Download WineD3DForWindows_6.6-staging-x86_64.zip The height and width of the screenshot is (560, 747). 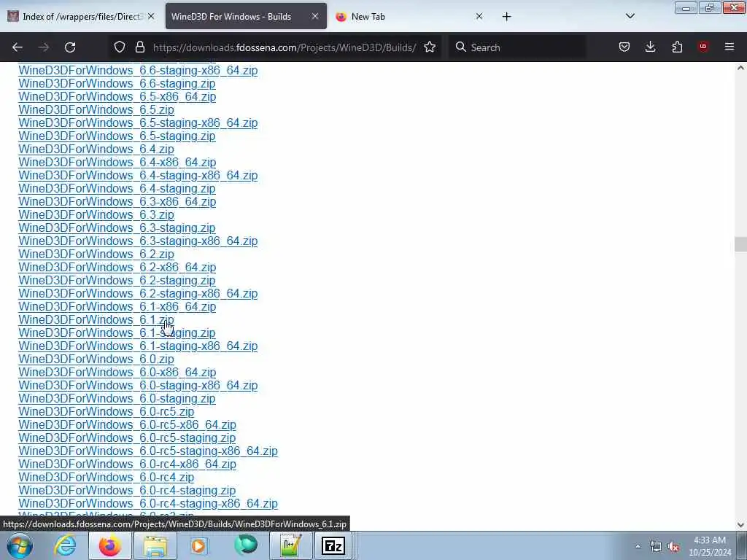(138, 71)
